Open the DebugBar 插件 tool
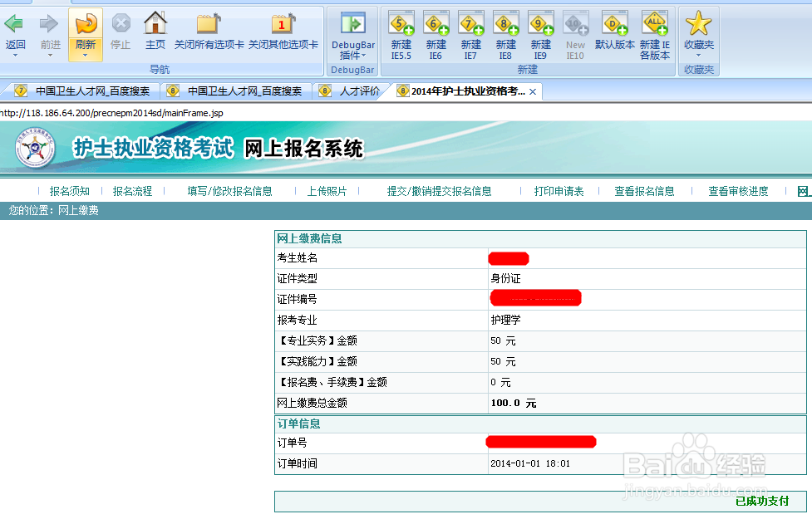This screenshot has width=812, height=519. (352, 29)
